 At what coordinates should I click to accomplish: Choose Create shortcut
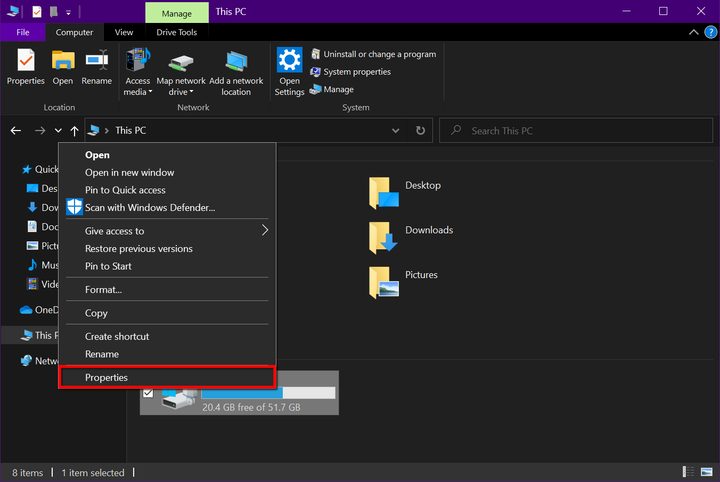pos(167,336)
